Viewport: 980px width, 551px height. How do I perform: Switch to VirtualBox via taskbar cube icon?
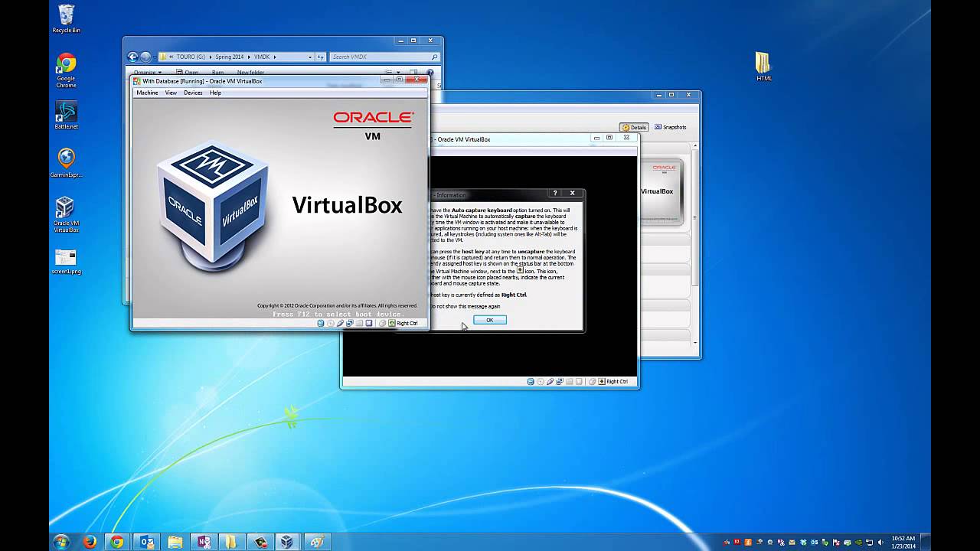[x=286, y=542]
